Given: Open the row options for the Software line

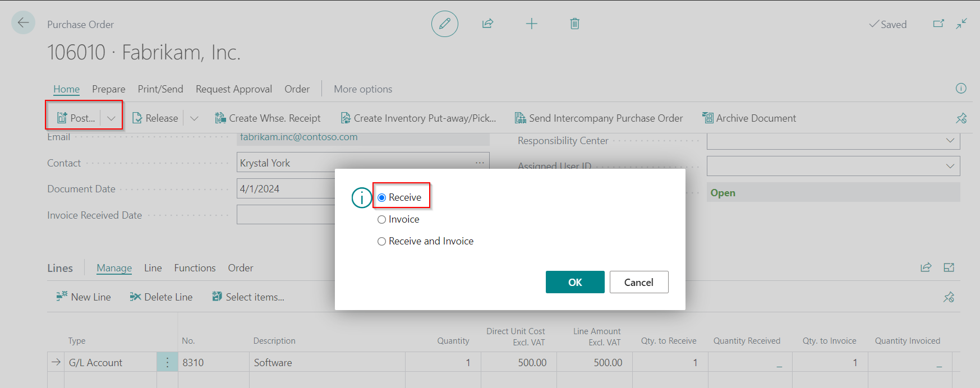Looking at the screenshot, I should (x=167, y=362).
